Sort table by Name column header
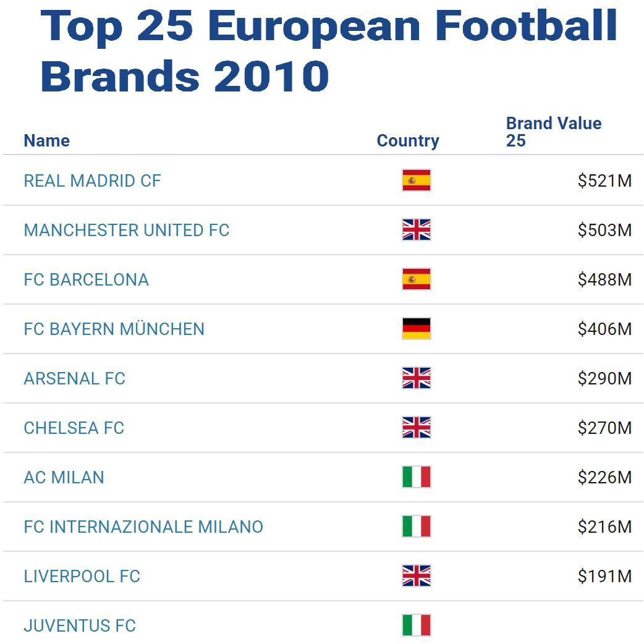 46,141
